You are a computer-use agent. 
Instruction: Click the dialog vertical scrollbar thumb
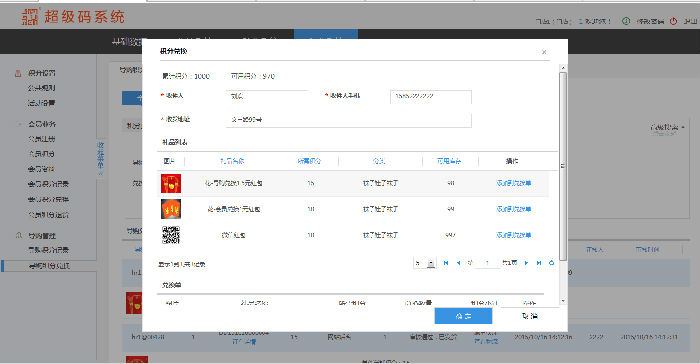click(x=563, y=166)
